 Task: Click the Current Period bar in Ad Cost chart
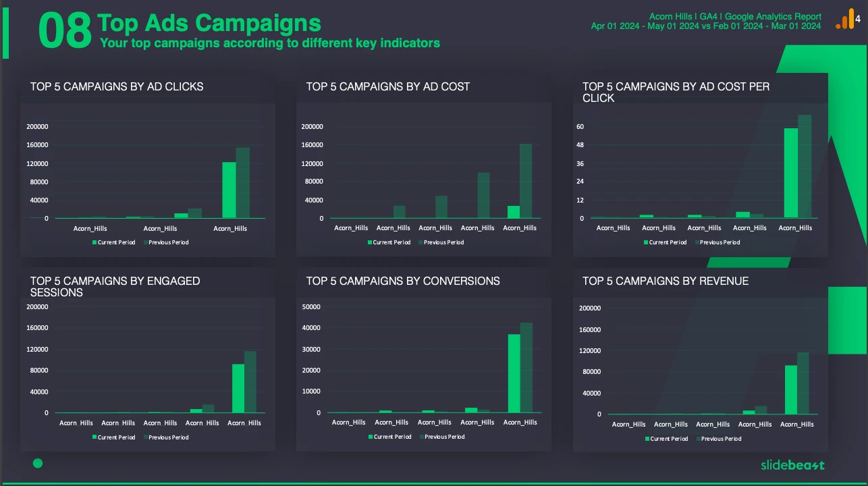[514, 212]
